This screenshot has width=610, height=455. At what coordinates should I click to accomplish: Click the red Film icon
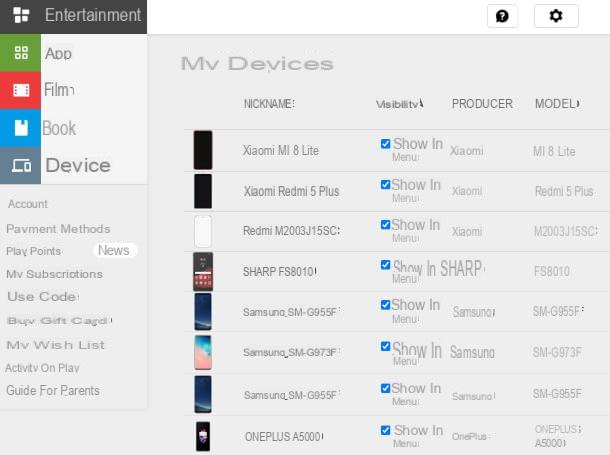click(x=21, y=90)
